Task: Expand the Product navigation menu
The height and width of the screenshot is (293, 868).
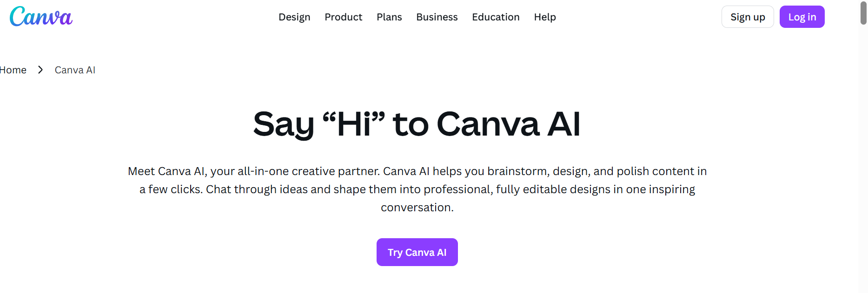Action: click(343, 17)
